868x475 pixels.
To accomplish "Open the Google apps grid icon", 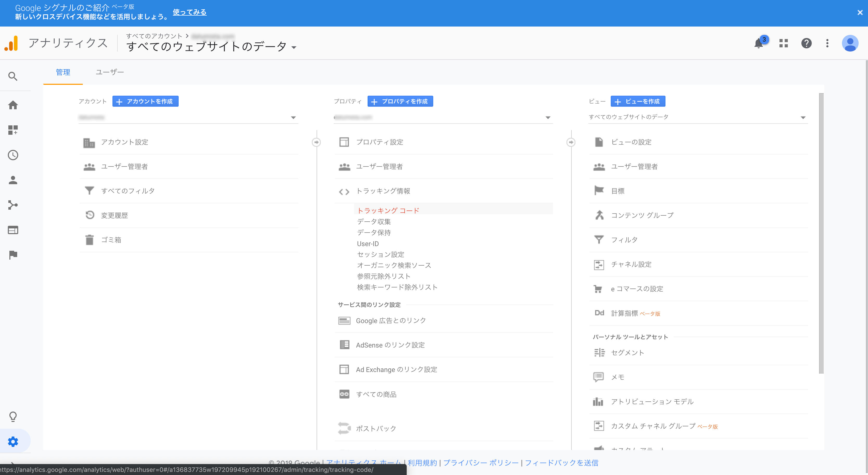I will coord(784,43).
